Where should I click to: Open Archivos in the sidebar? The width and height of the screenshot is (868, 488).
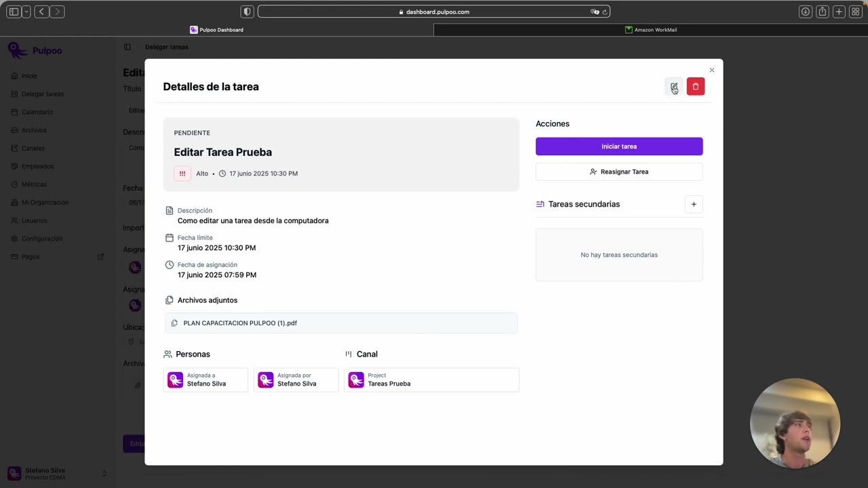pos(34,130)
